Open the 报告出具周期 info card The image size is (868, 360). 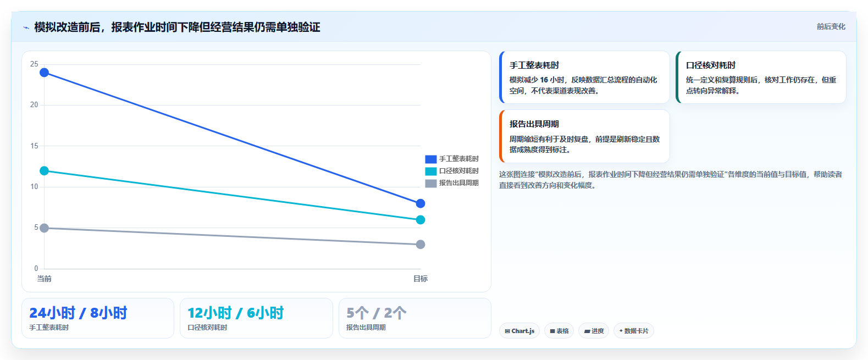[584, 136]
